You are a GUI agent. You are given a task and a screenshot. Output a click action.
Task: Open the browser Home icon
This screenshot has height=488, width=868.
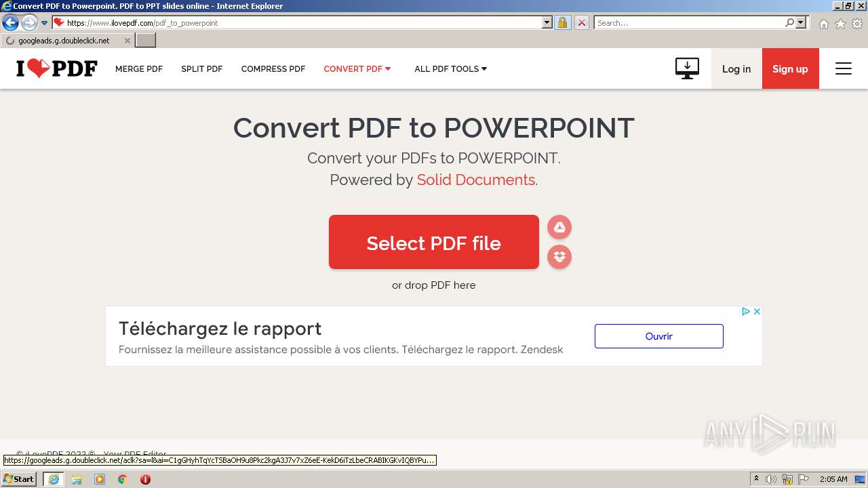(x=823, y=24)
